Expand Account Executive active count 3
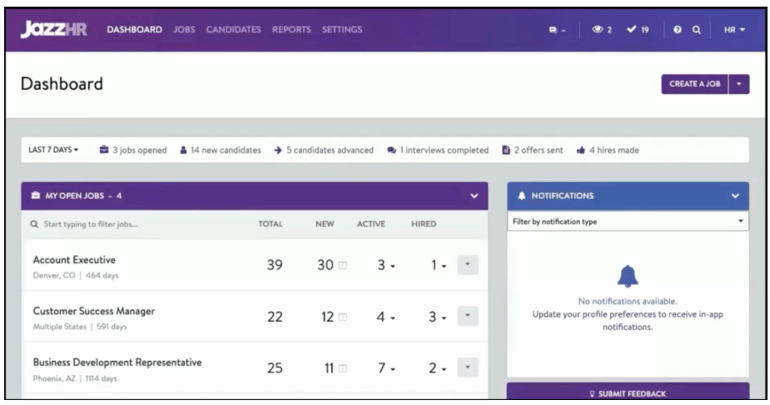Image resolution: width=770 pixels, height=405 pixels. 386,265
